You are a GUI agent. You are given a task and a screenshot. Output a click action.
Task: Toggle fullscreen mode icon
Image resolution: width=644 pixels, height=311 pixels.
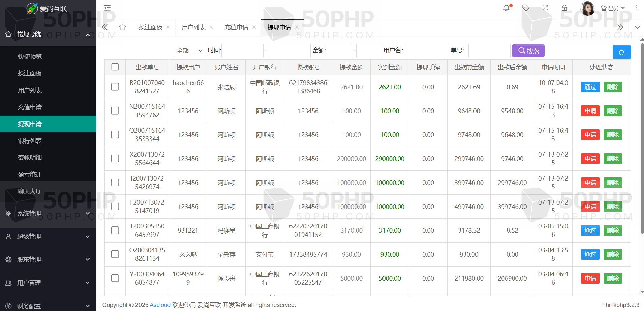(x=545, y=8)
